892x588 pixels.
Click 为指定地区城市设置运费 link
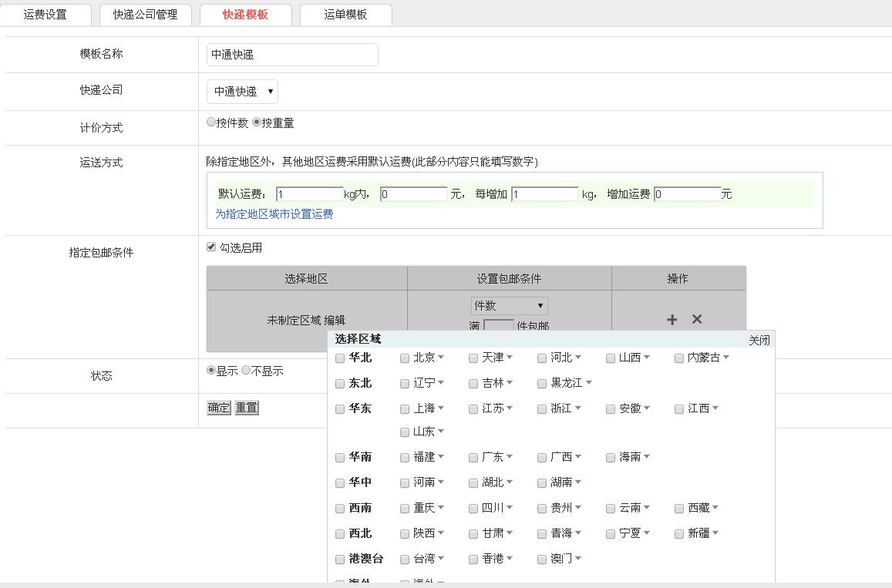coord(274,214)
